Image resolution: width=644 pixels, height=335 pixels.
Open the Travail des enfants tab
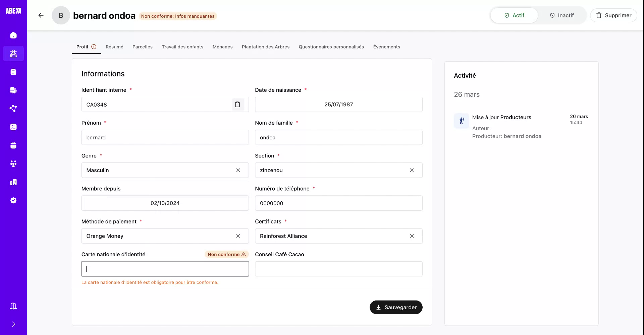point(182,47)
